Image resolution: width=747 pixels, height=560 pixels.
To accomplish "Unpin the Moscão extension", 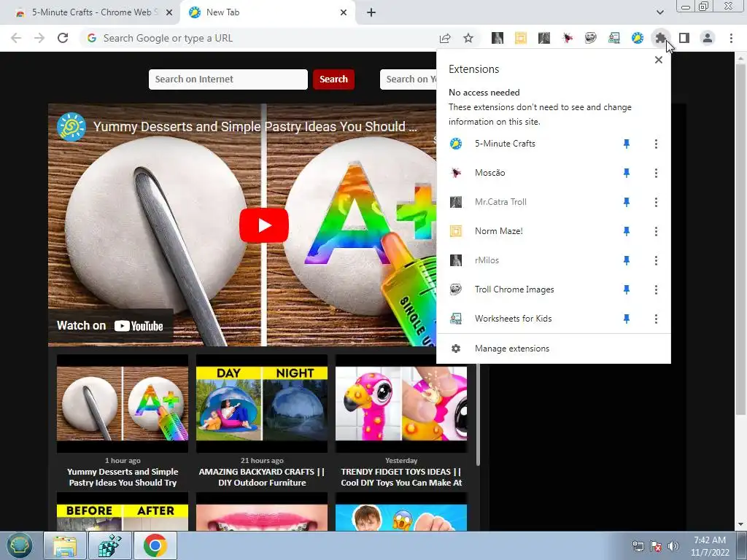I will 627,173.
